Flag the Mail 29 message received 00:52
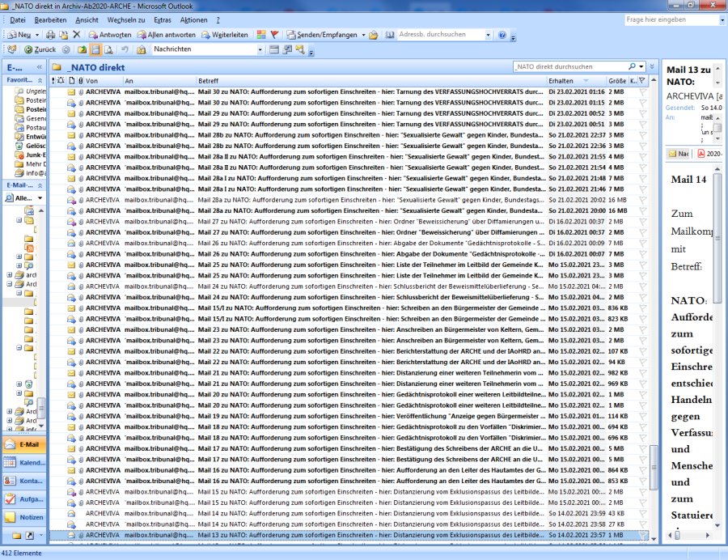 tap(642, 113)
